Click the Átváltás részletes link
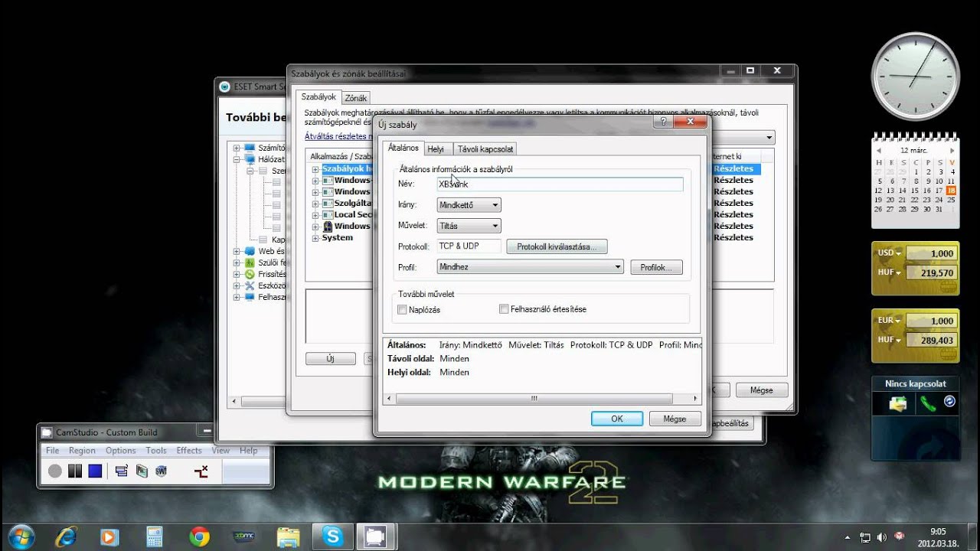Viewport: 980px width, 551px height. (338, 136)
